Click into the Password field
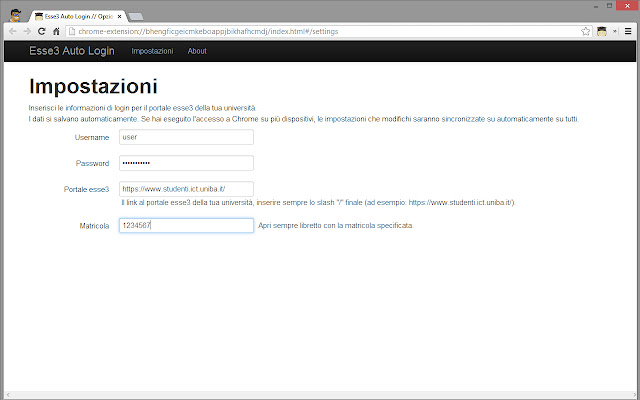Viewport: 640px width, 400px height. point(186,163)
